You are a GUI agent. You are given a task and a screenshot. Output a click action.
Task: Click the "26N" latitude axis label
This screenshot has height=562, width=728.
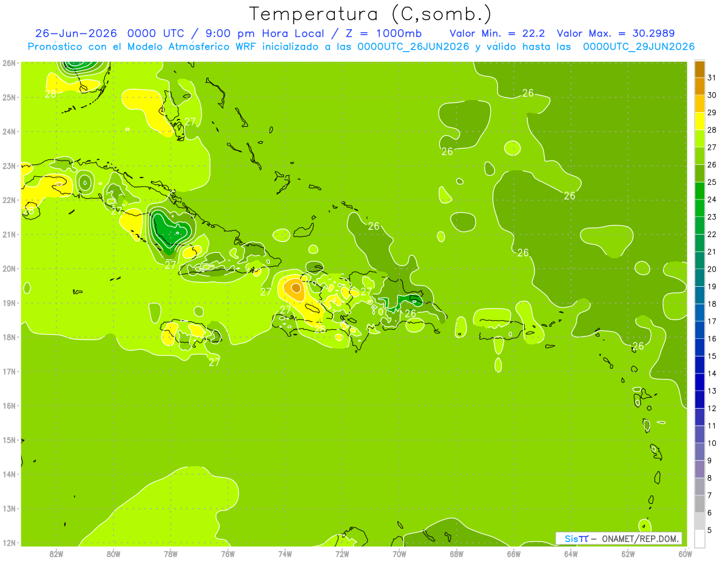click(8, 63)
